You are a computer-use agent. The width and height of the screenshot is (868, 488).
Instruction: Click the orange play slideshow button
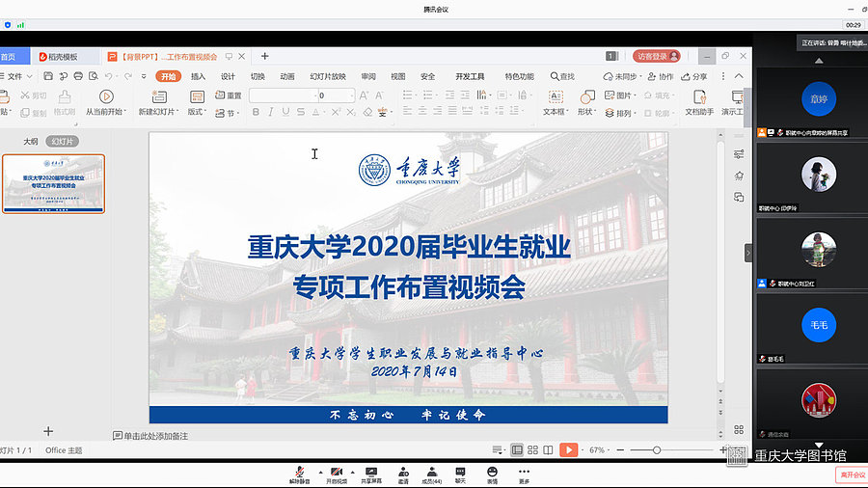click(568, 449)
